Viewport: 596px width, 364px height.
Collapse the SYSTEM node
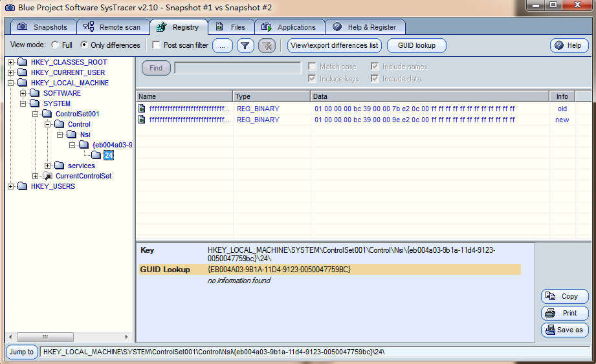pos(23,103)
